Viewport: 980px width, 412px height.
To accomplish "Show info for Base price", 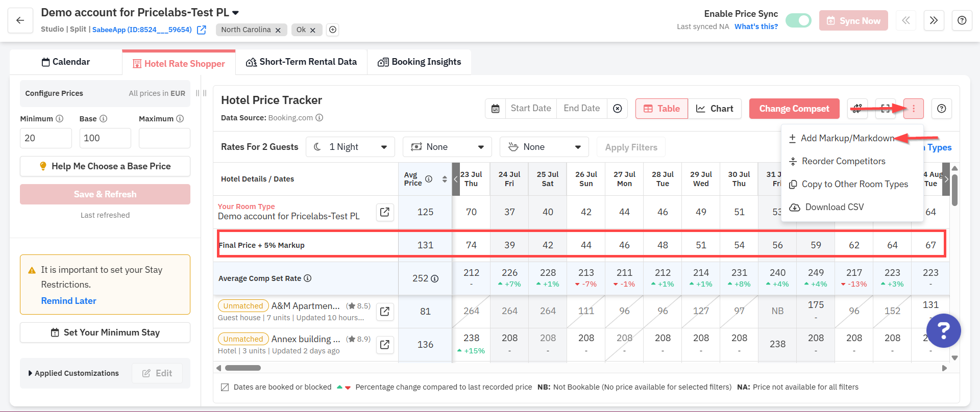I will [x=104, y=119].
